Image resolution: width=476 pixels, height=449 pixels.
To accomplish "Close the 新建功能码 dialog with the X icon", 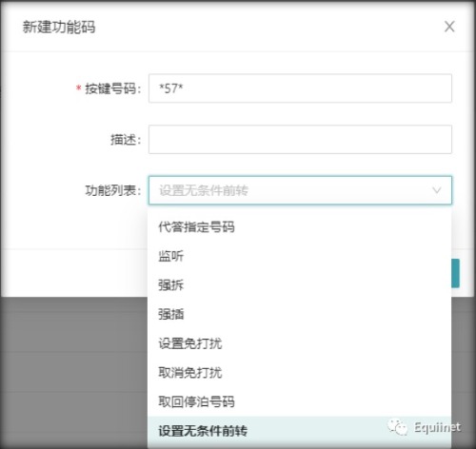I will point(449,27).
